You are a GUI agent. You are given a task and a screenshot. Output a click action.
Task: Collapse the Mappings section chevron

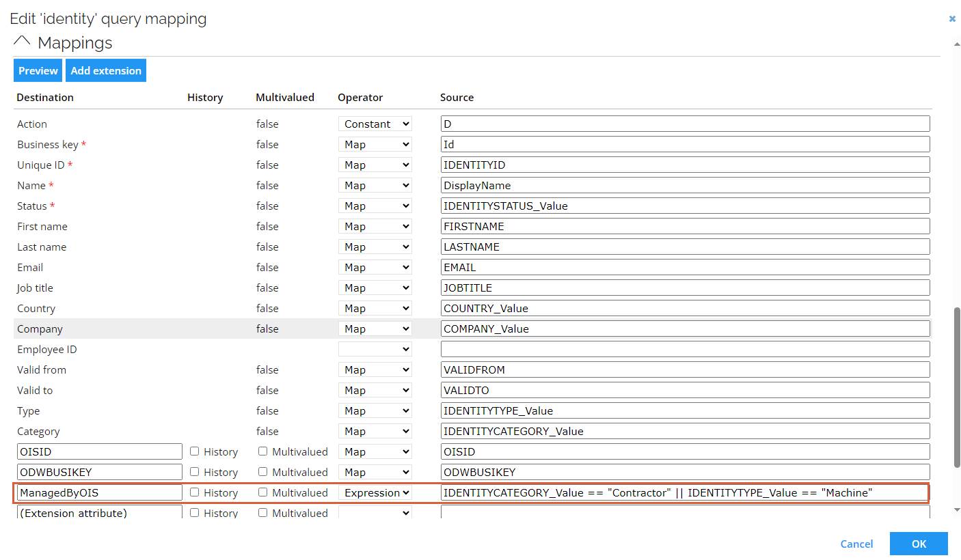coord(22,40)
